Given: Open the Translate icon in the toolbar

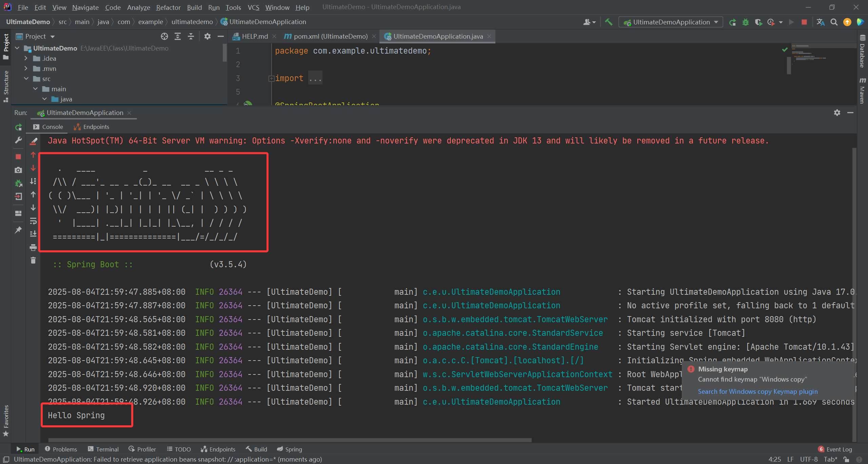Looking at the screenshot, I should pyautogui.click(x=821, y=22).
